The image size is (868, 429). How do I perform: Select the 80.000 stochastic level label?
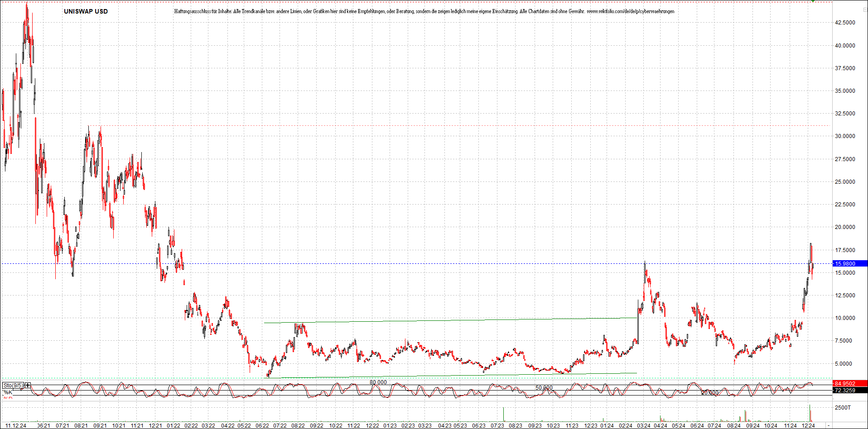click(x=378, y=382)
